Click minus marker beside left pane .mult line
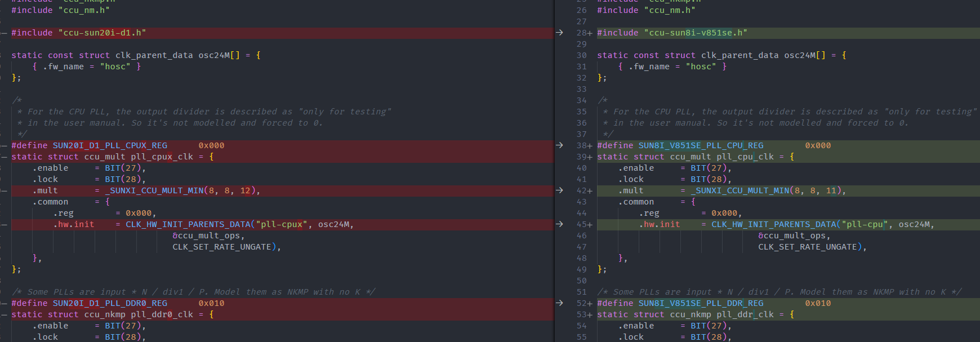 (x=5, y=190)
